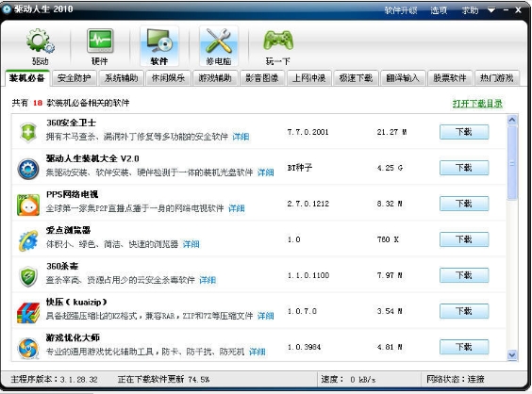Click the 正在下载软件更新 74.5% status text
Image resolution: width=532 pixels, height=394 pixels.
pyautogui.click(x=163, y=380)
